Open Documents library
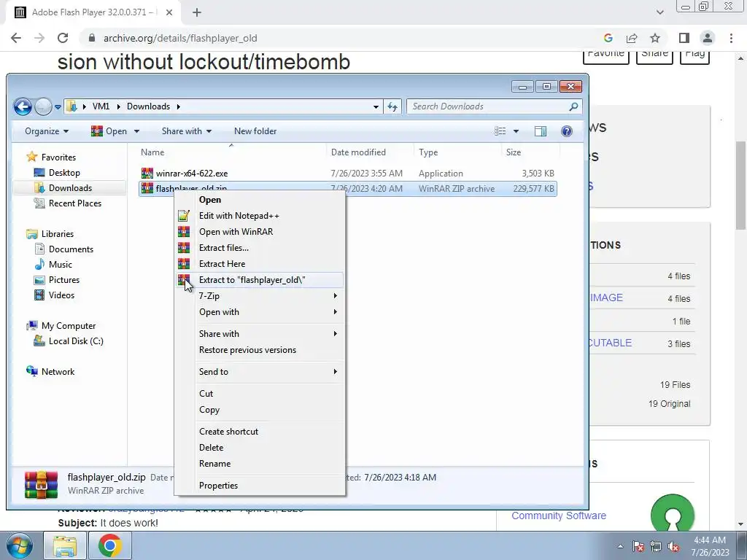The image size is (747, 560). pyautogui.click(x=64, y=249)
